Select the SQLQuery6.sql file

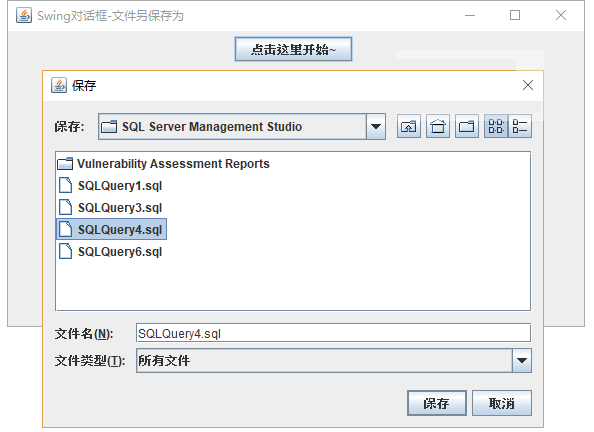[111, 252]
